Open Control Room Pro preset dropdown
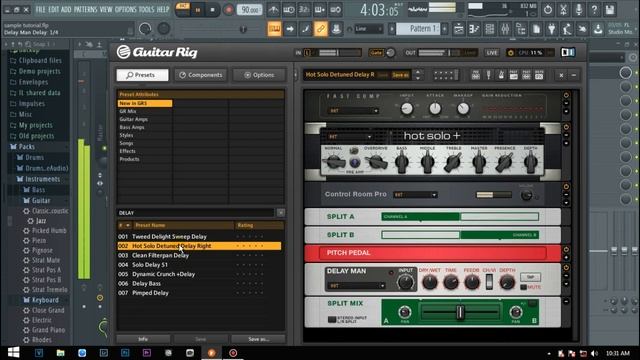 tap(415, 195)
